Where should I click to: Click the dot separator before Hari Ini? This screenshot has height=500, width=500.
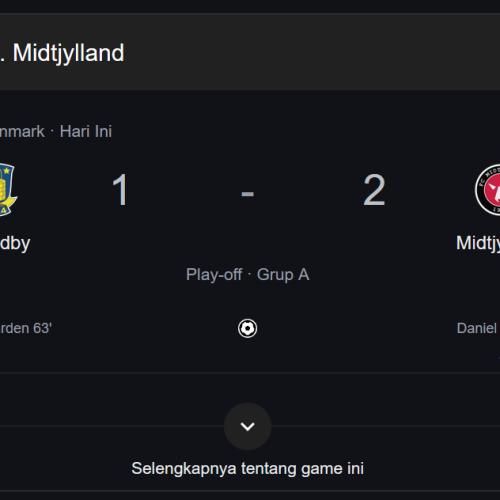click(52, 131)
